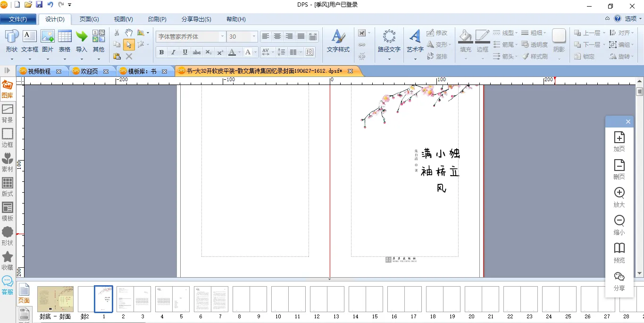Image resolution: width=644 pixels, height=323 pixels.
Task: Open the 素材 materials panel in sidebar
Action: [x=8, y=162]
